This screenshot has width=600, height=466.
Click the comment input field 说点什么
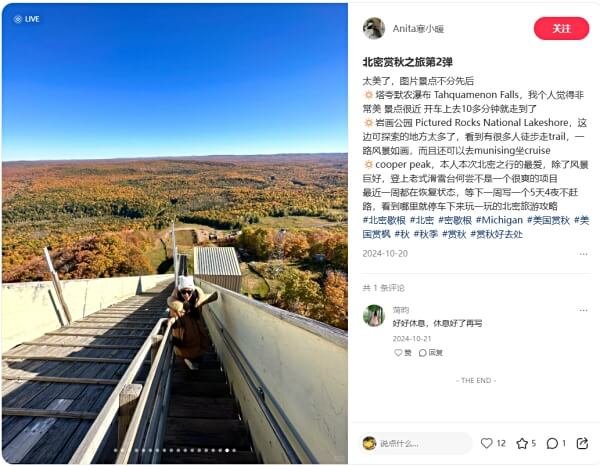[x=416, y=443]
